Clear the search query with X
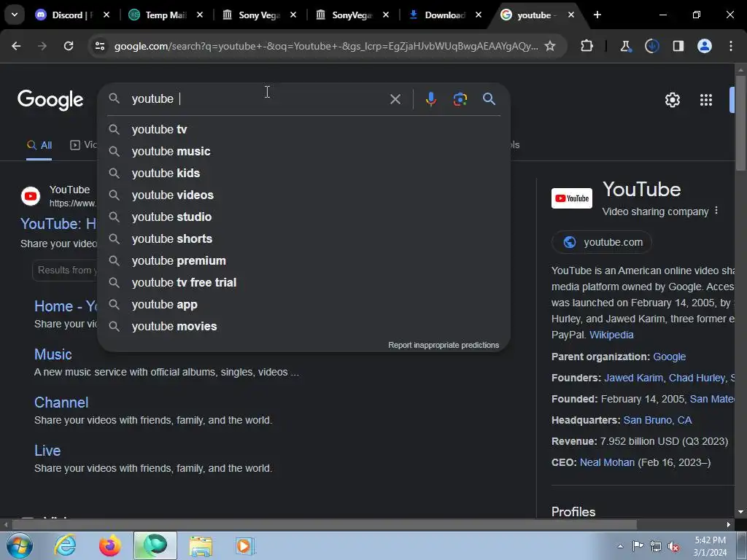The width and height of the screenshot is (747, 560). click(x=395, y=99)
